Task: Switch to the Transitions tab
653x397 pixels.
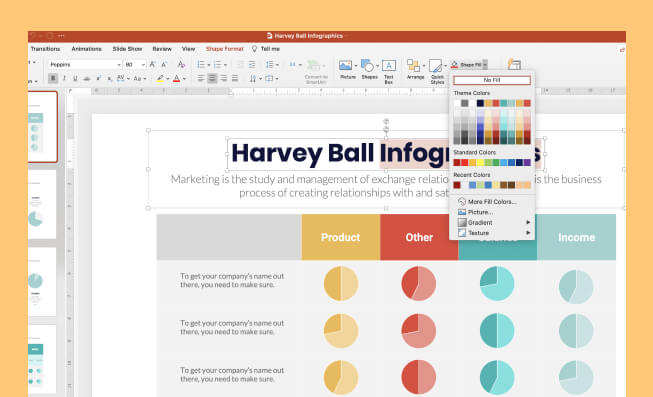Action: point(45,49)
